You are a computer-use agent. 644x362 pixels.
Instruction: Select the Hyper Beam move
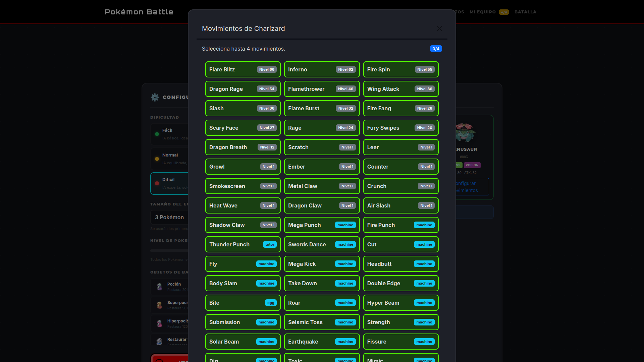(401, 303)
